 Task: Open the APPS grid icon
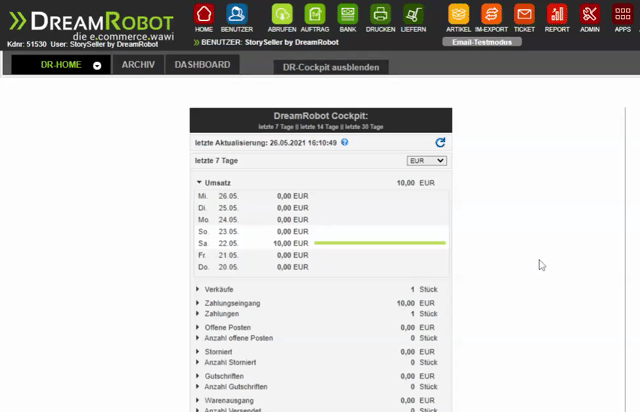[x=622, y=18]
